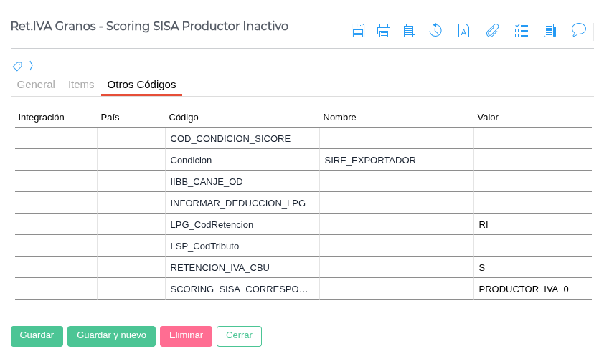The height and width of the screenshot is (364, 594).
Task: Click the save floppy disk icon
Action: (358, 30)
